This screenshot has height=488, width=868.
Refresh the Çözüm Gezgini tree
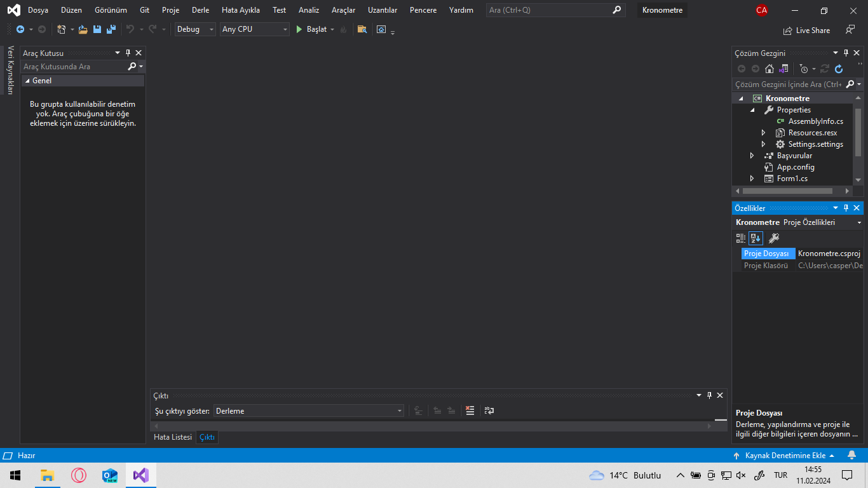[x=839, y=69]
